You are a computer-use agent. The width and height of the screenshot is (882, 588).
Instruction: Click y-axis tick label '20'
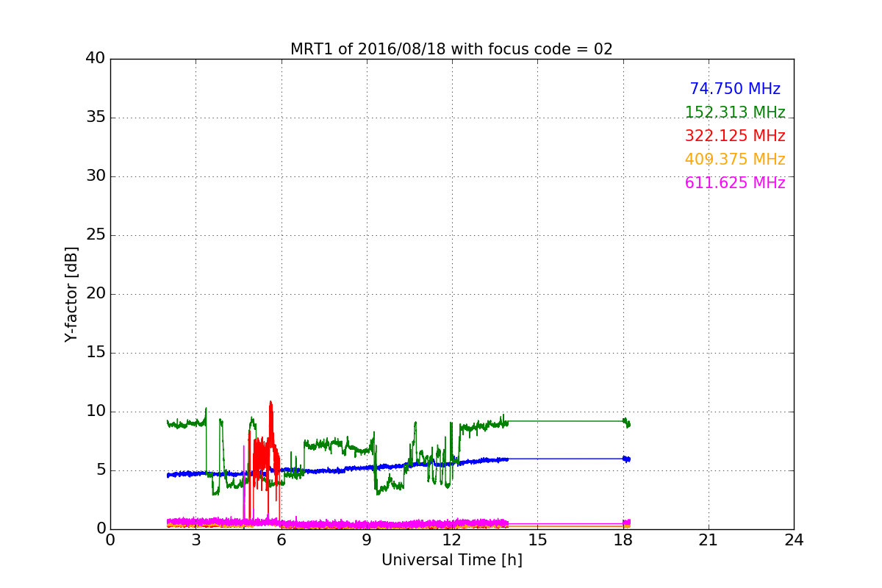(95, 294)
